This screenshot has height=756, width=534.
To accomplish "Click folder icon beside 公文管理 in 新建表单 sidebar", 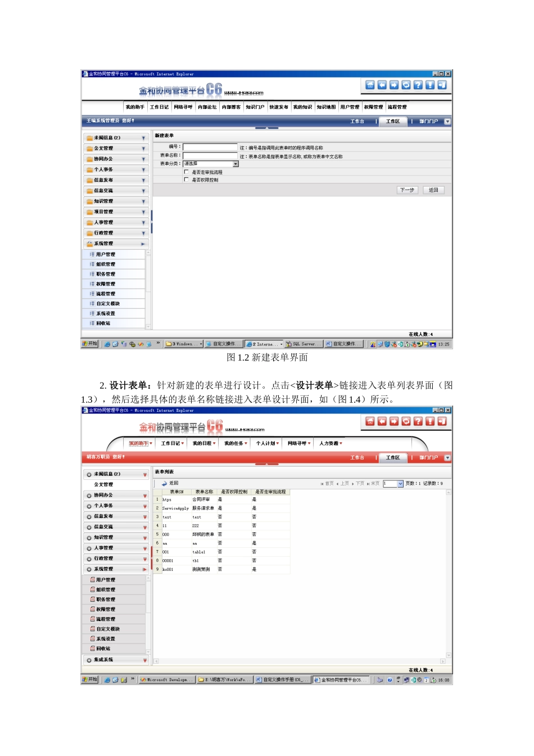I will [89, 148].
